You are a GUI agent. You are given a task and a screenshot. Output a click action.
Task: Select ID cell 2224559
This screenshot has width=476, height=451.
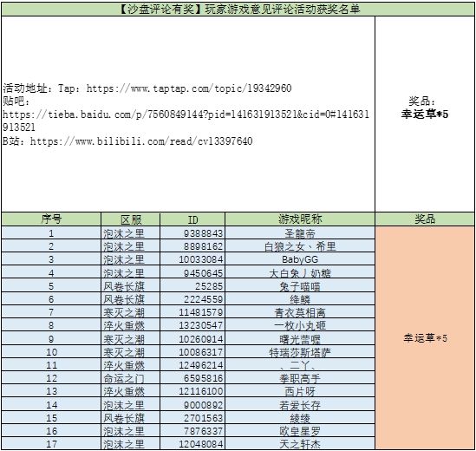tap(192, 299)
